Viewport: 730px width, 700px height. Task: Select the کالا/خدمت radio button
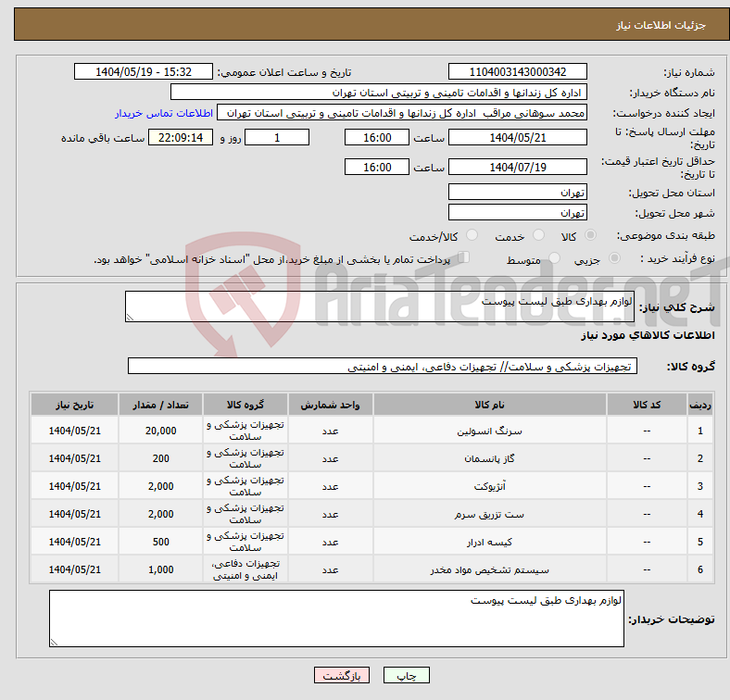coord(472,235)
